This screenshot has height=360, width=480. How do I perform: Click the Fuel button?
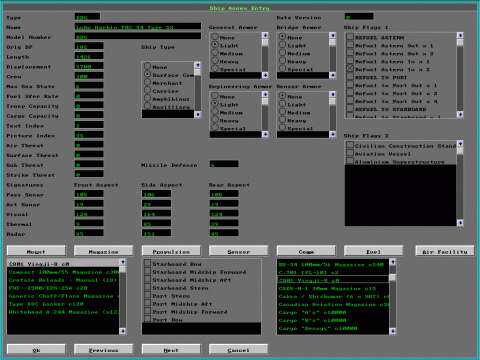pyautogui.click(x=373, y=251)
